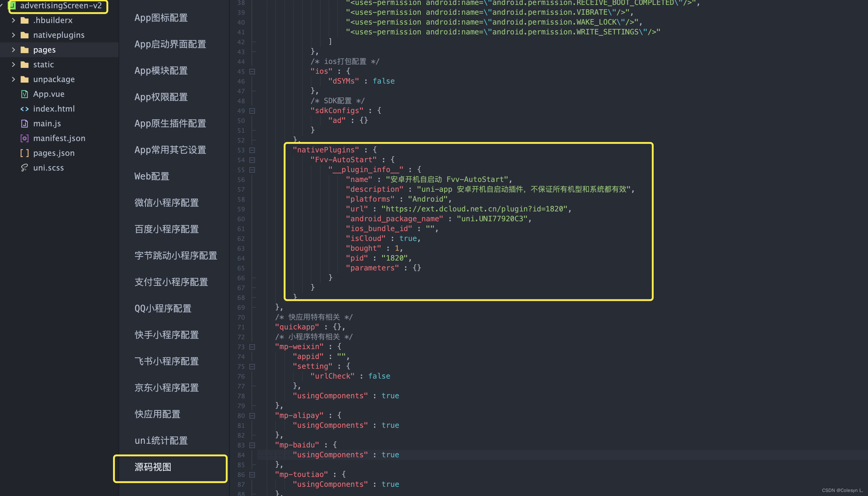Image resolution: width=868 pixels, height=496 pixels.
Task: Collapse the ios block at line 45
Action: pyautogui.click(x=252, y=72)
